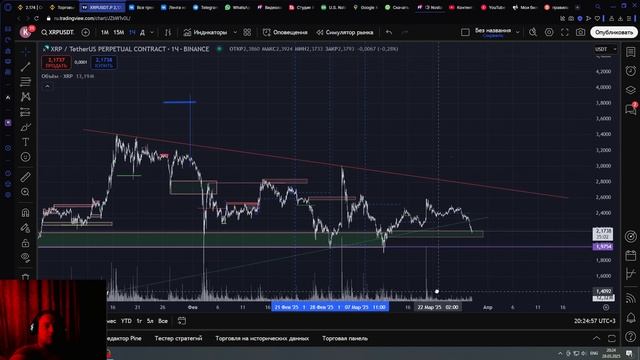Viewport: 640px width, 360px height.
Task: Select the purple 1,9754 price label
Action: [x=603, y=247]
